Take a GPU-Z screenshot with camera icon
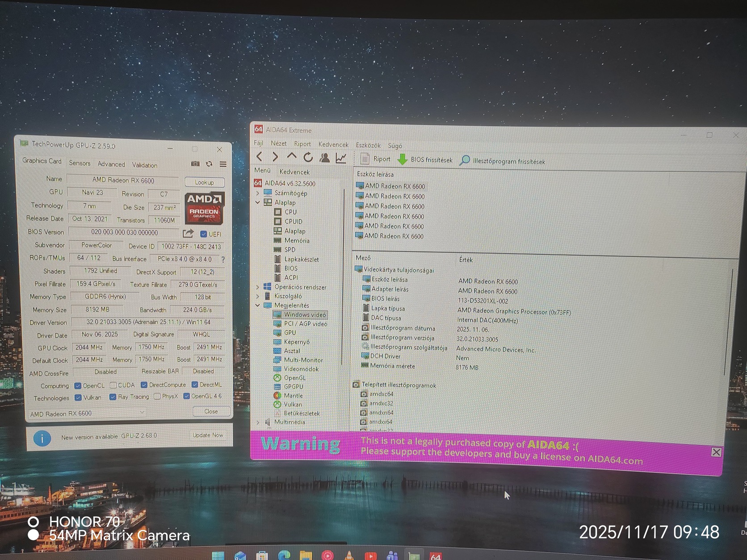Image resolution: width=747 pixels, height=560 pixels. click(x=195, y=164)
